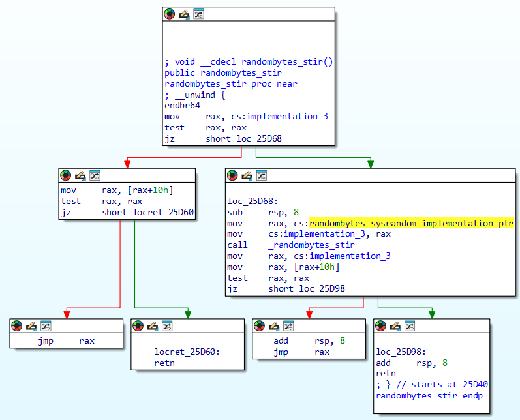Click 'sub rsp, 8' instruction
This screenshot has width=520, height=420.
[x=263, y=212]
